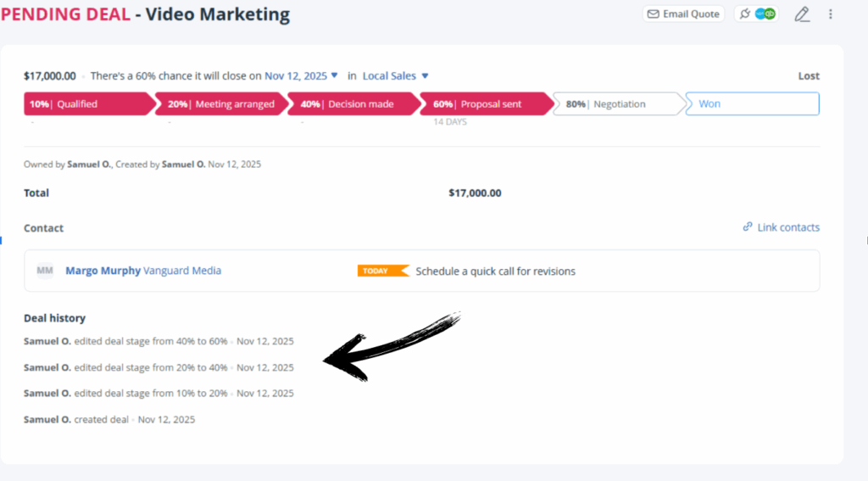
Task: Open the three-dot more options menu
Action: tap(831, 14)
